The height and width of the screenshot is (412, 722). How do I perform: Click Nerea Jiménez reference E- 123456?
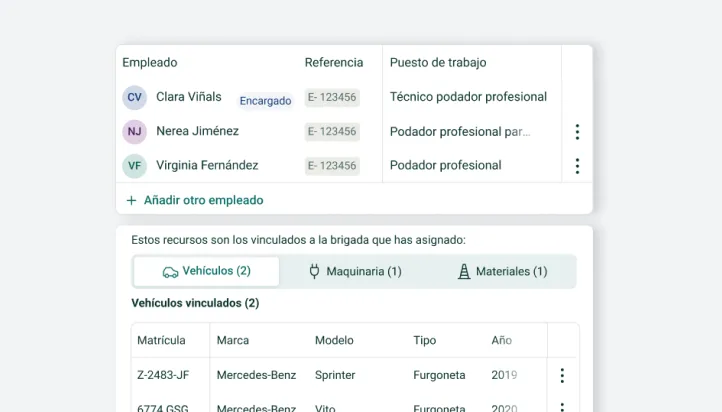[x=332, y=132]
